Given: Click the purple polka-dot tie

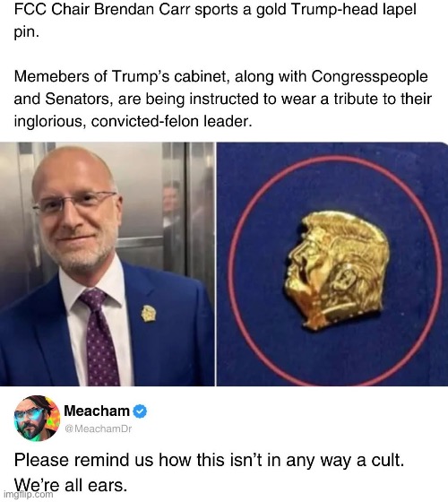Looking at the screenshot, I should point(98,336).
